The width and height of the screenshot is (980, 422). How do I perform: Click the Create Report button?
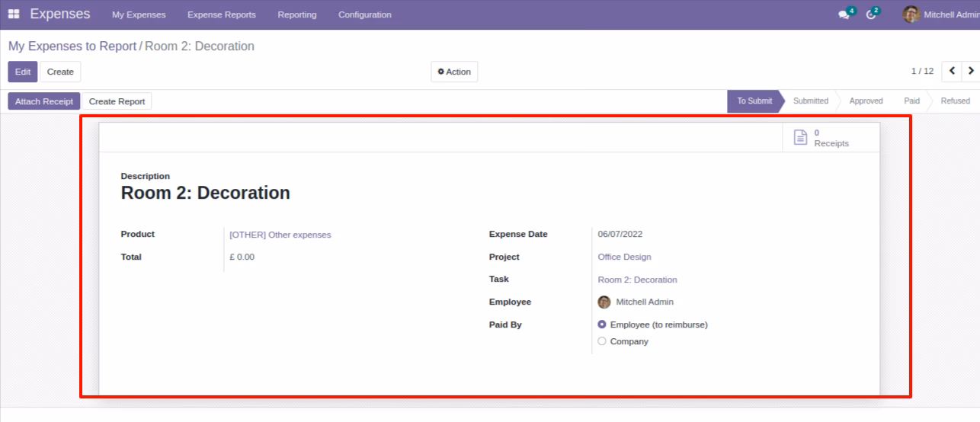tap(117, 101)
